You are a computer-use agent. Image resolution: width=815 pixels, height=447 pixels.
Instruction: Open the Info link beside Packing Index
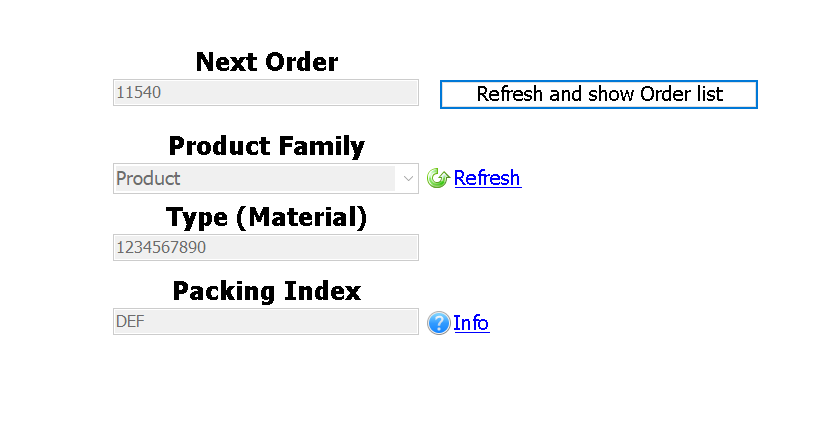click(x=471, y=323)
